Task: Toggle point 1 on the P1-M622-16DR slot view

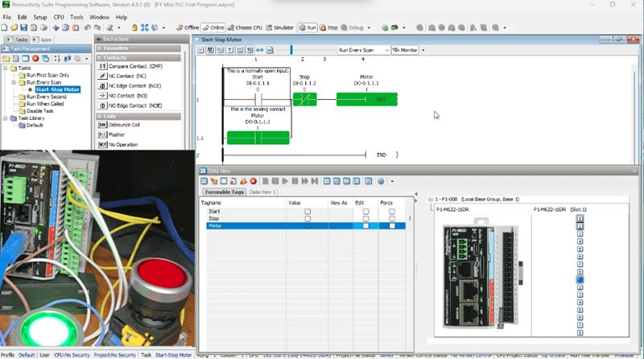Action: [580, 218]
